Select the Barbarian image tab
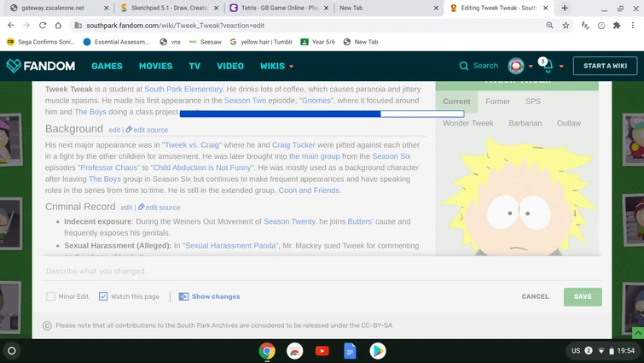This screenshot has height=363, width=644. 525,123
